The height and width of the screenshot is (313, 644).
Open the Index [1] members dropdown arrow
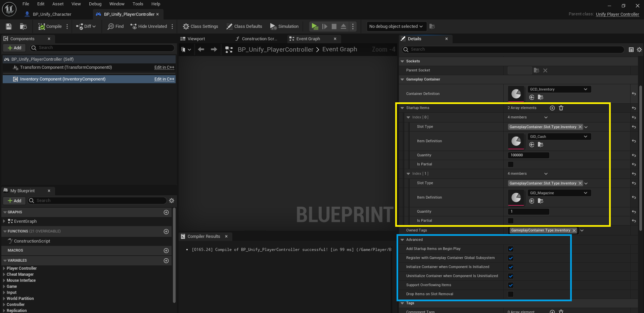546,174
